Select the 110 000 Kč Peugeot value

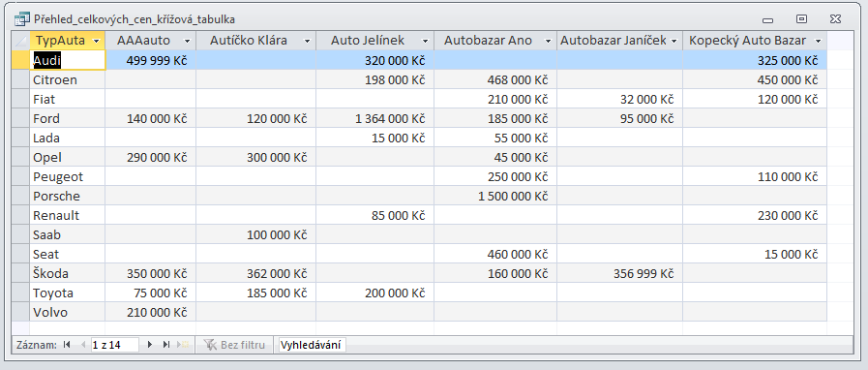pyautogui.click(x=755, y=176)
